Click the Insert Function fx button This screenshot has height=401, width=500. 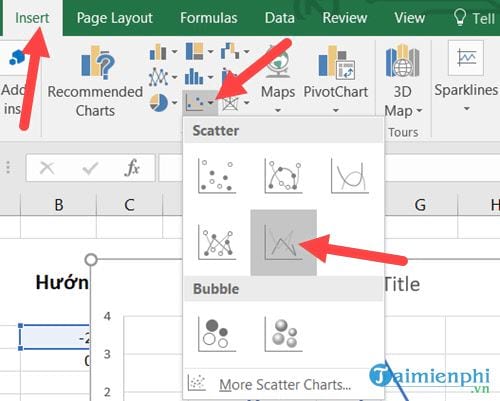[132, 168]
